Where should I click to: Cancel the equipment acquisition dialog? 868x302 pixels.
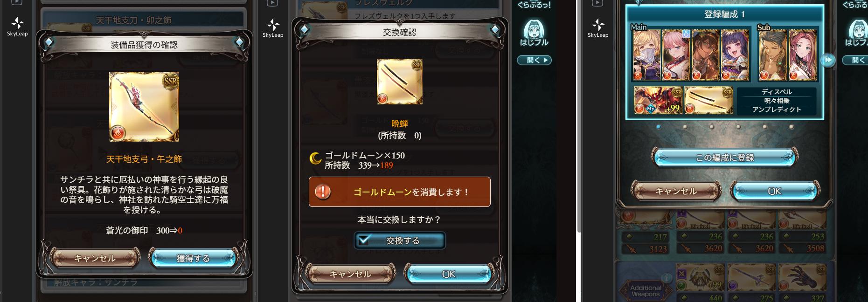(95, 258)
